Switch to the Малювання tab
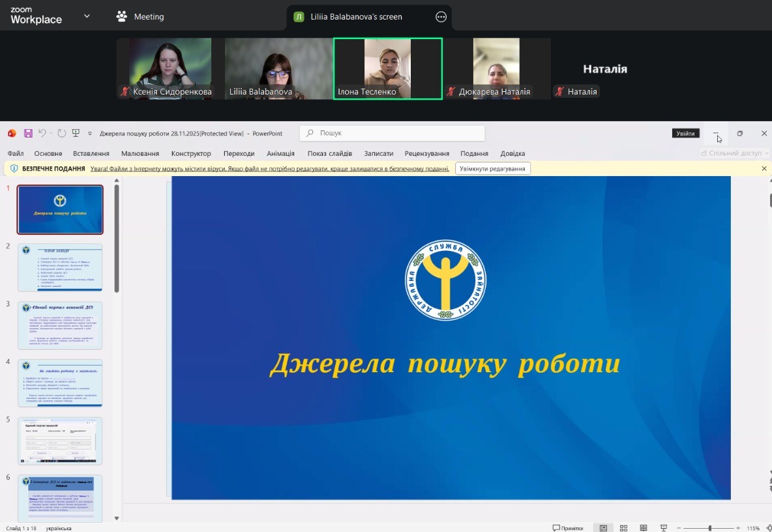This screenshot has height=532, width=772. tap(140, 154)
